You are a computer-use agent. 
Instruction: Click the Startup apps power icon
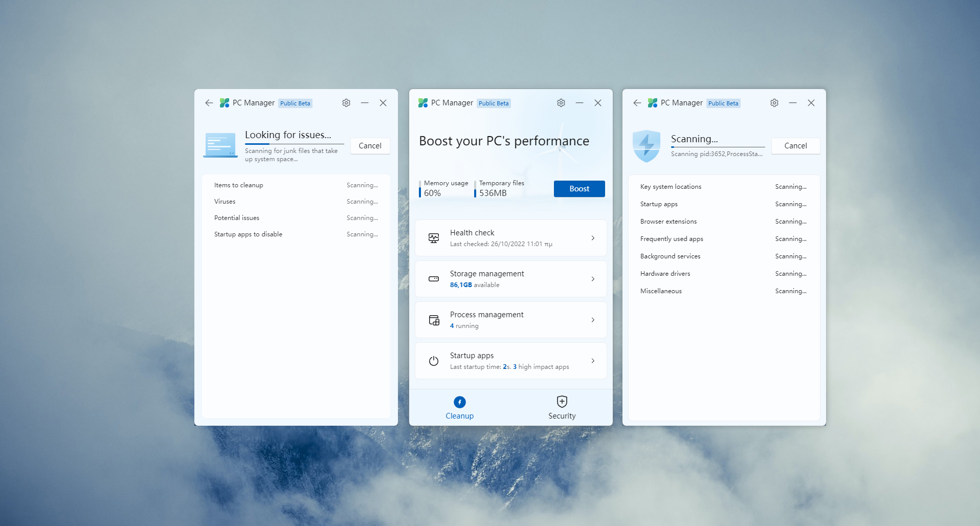click(x=433, y=361)
